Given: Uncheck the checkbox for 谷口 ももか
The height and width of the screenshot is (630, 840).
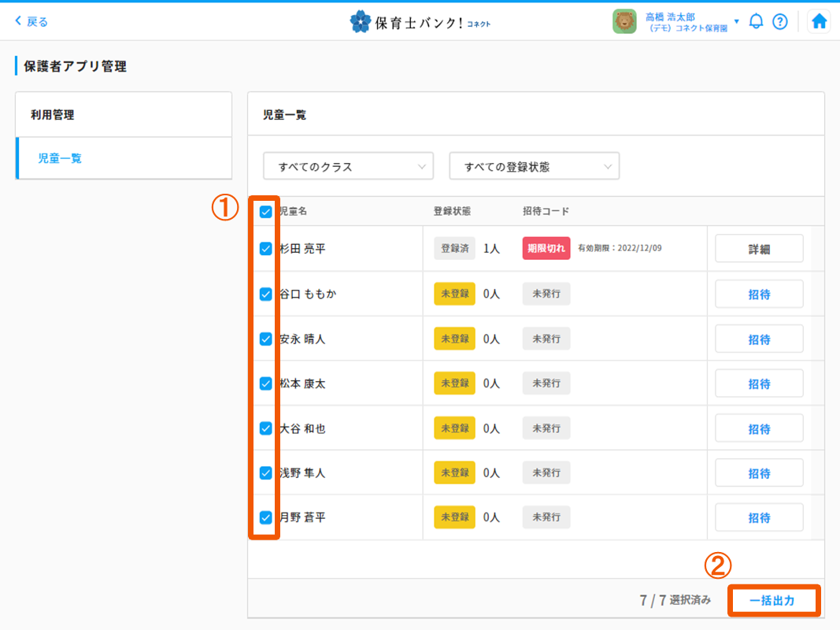Looking at the screenshot, I should 266,294.
